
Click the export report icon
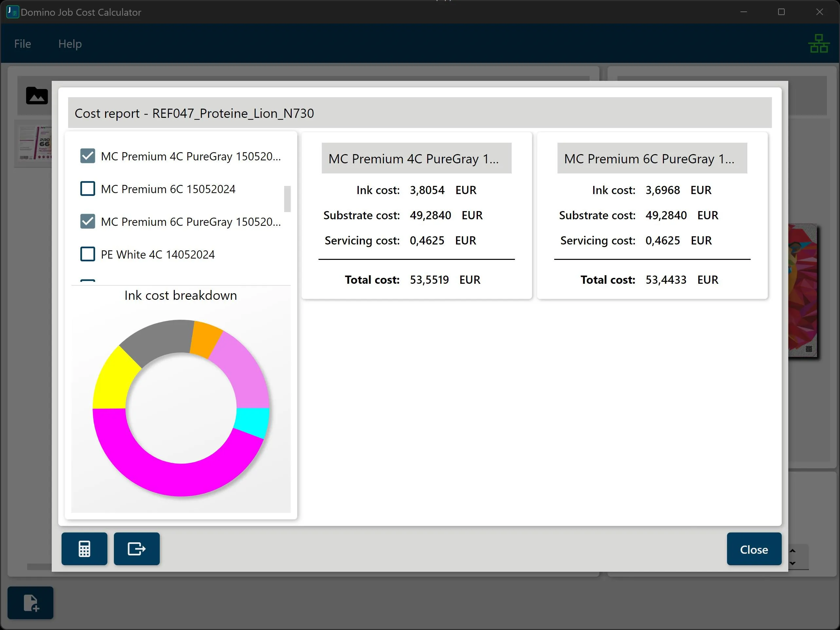(136, 549)
